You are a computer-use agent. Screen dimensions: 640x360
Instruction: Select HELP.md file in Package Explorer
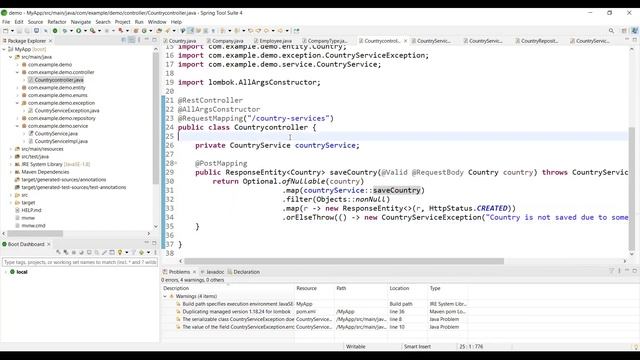[31, 210]
